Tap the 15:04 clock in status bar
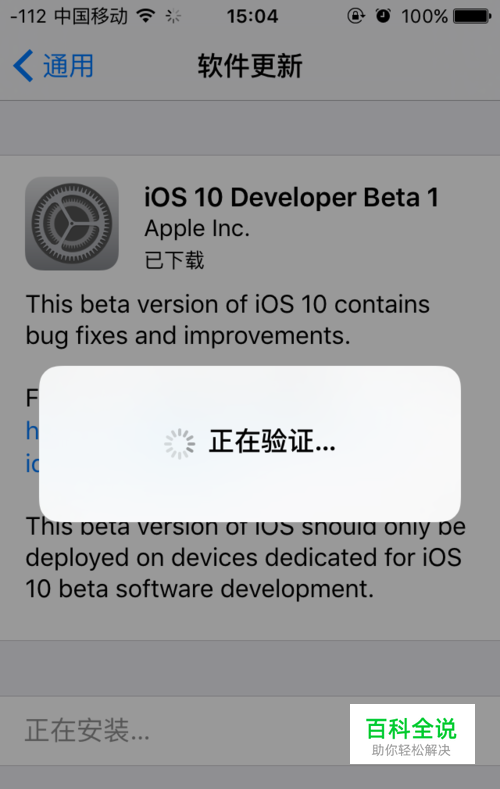Image resolution: width=500 pixels, height=789 pixels. (x=252, y=17)
